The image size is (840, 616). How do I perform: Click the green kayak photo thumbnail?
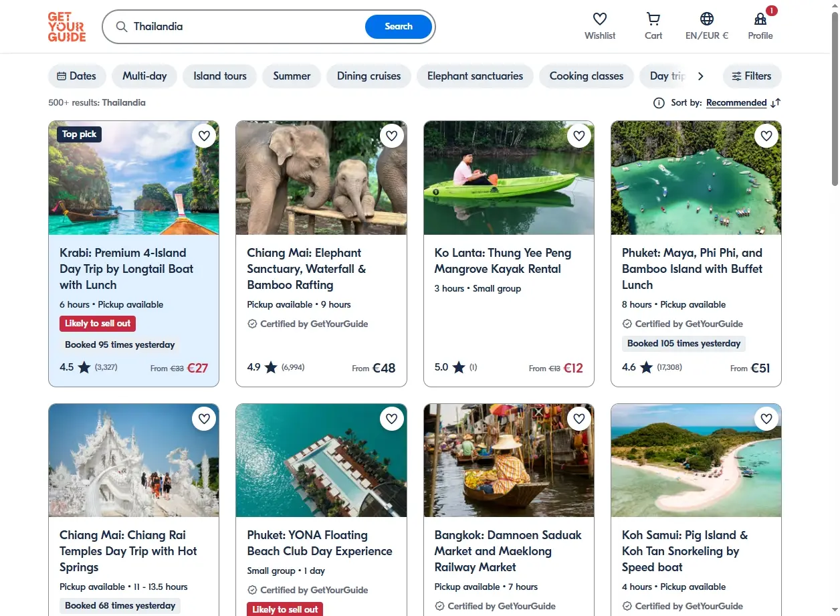click(x=509, y=178)
